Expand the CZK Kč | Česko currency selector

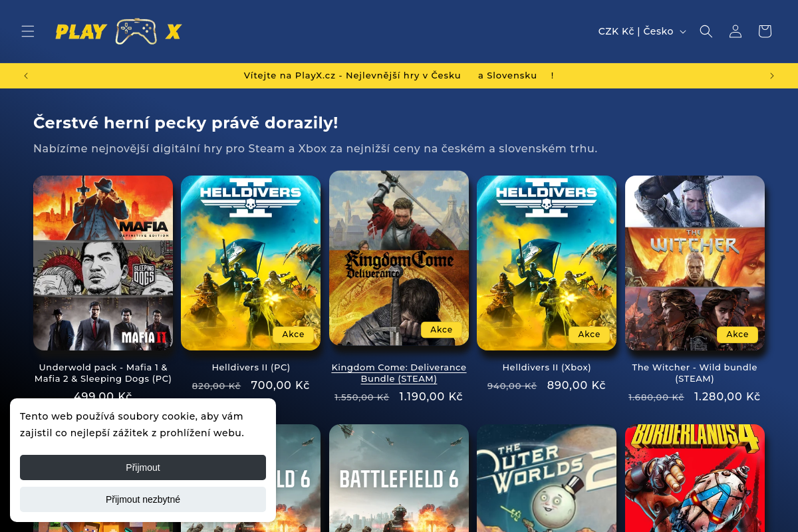(642, 31)
